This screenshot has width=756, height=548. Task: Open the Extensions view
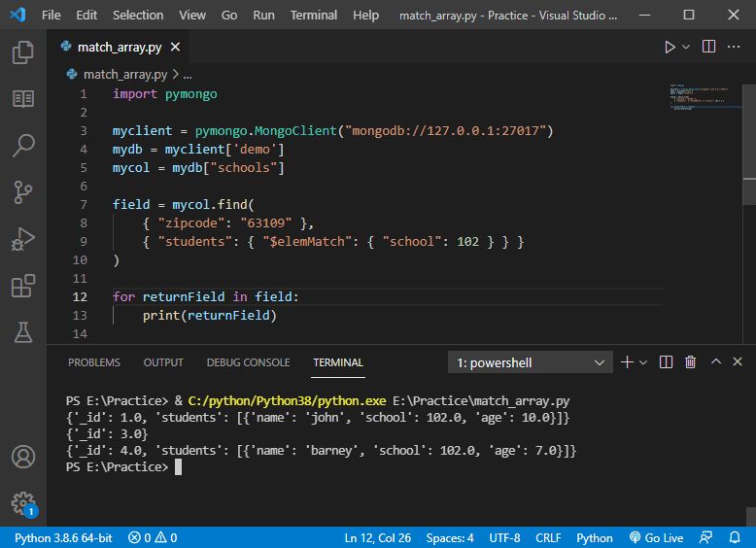pos(22,286)
